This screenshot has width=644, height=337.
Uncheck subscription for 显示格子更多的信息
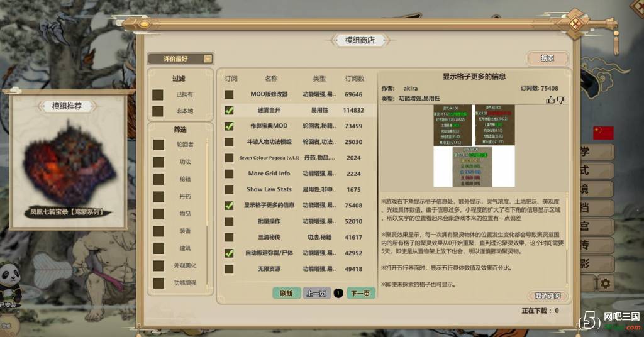[x=229, y=206]
